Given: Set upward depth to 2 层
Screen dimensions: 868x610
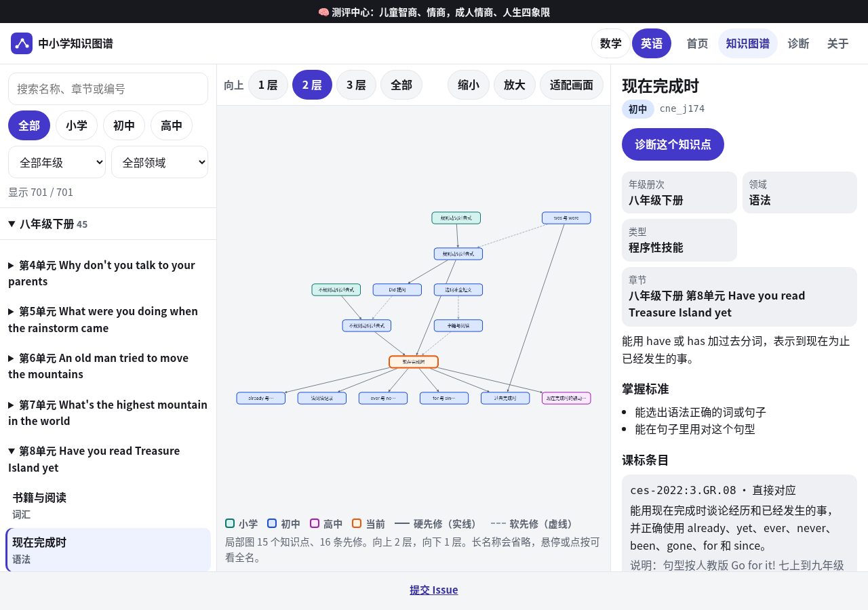Looking at the screenshot, I should tap(312, 85).
